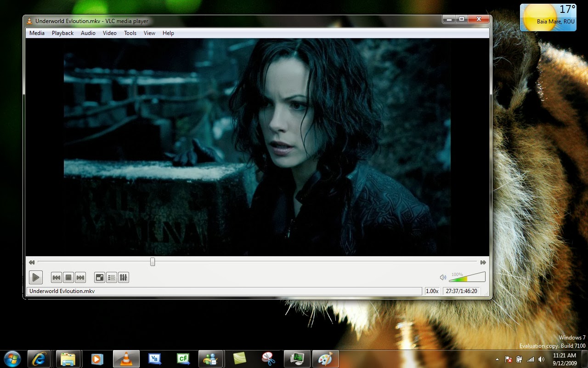The image size is (588, 368).
Task: Close the VLC media player window
Action: point(479,19)
